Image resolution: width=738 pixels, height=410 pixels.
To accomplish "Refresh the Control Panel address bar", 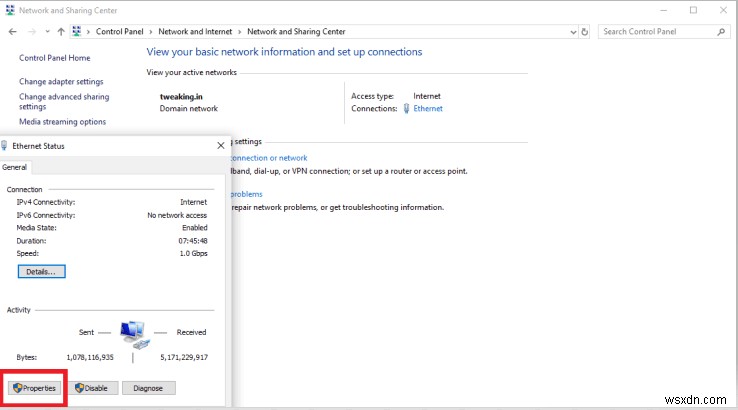I will pos(586,32).
